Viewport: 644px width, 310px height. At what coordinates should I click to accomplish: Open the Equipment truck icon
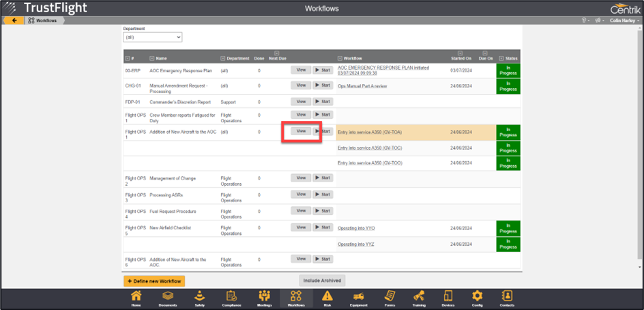point(359,298)
